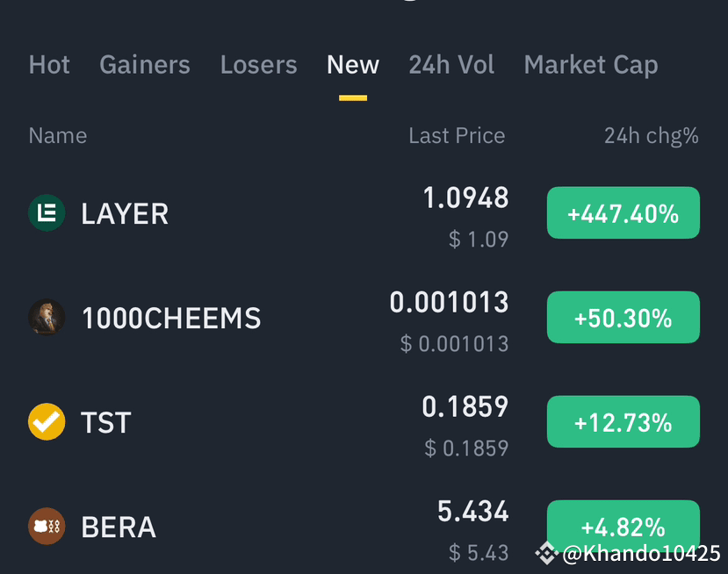Switch to the Losers tab
Image resolution: width=728 pixels, height=574 pixels.
click(x=258, y=64)
